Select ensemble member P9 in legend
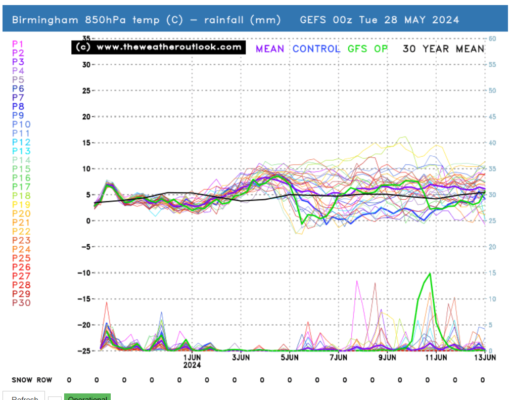Image resolution: width=511 pixels, height=400 pixels. coord(18,115)
